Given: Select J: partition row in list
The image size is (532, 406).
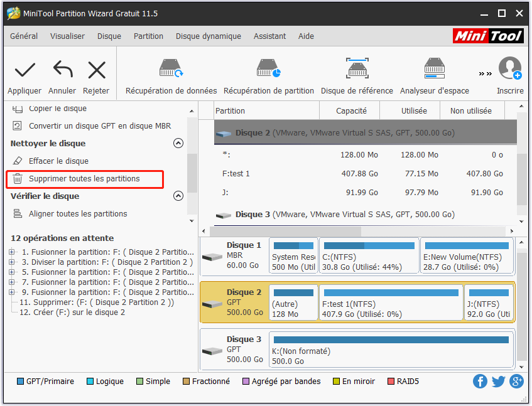Looking at the screenshot, I should pyautogui.click(x=366, y=193).
